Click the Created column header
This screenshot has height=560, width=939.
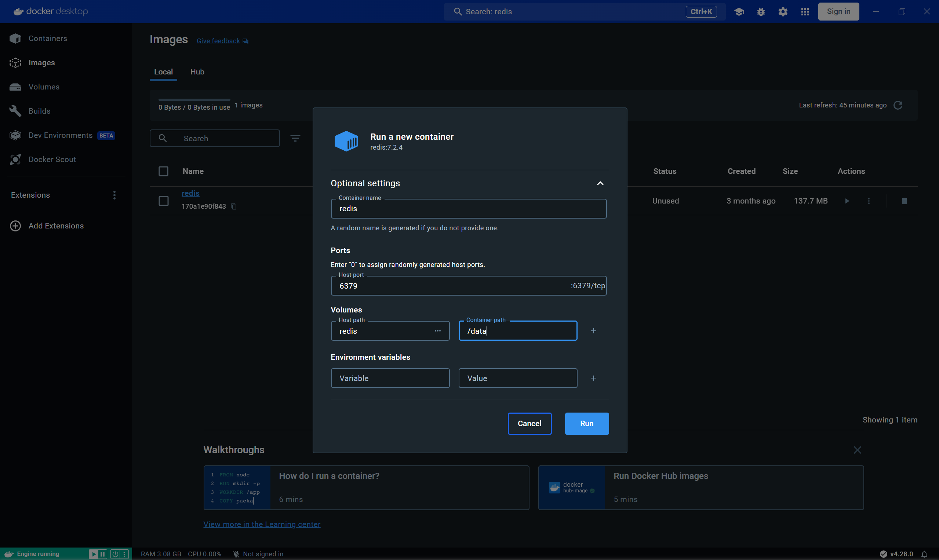pos(742,171)
